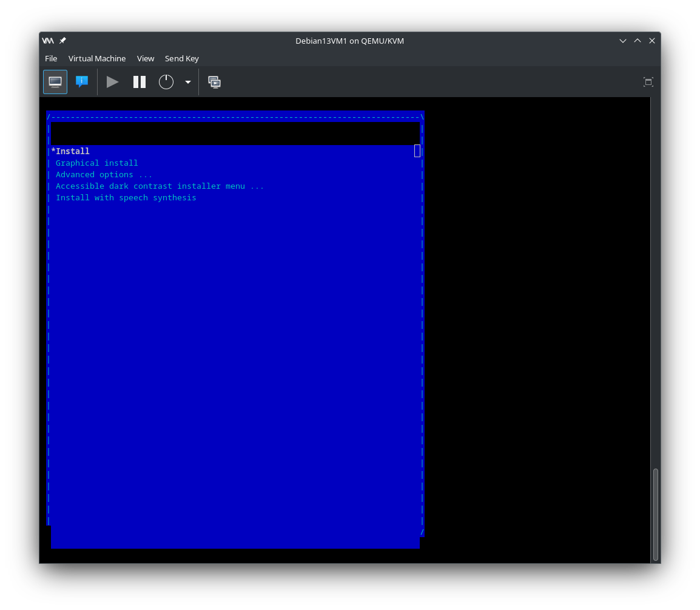
Task: Click the console vertical scrollbar thumb
Action: coord(655,515)
